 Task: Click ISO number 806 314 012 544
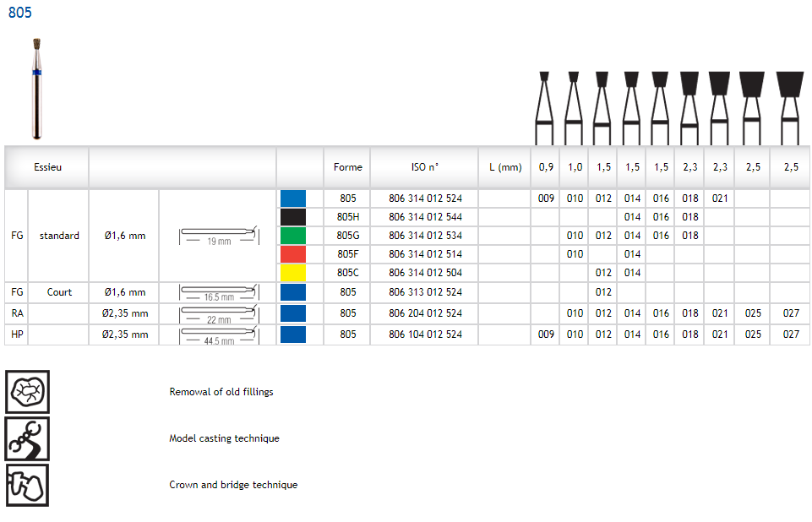tap(425, 217)
